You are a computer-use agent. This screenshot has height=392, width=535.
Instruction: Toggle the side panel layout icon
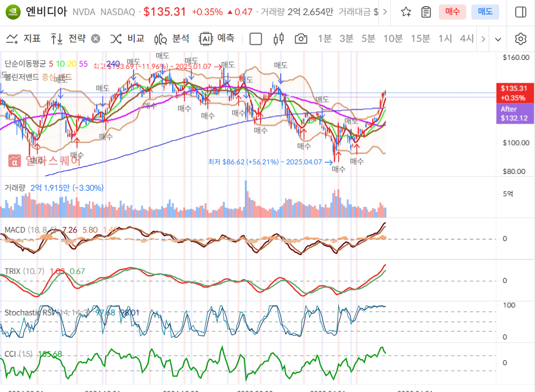tap(520, 12)
